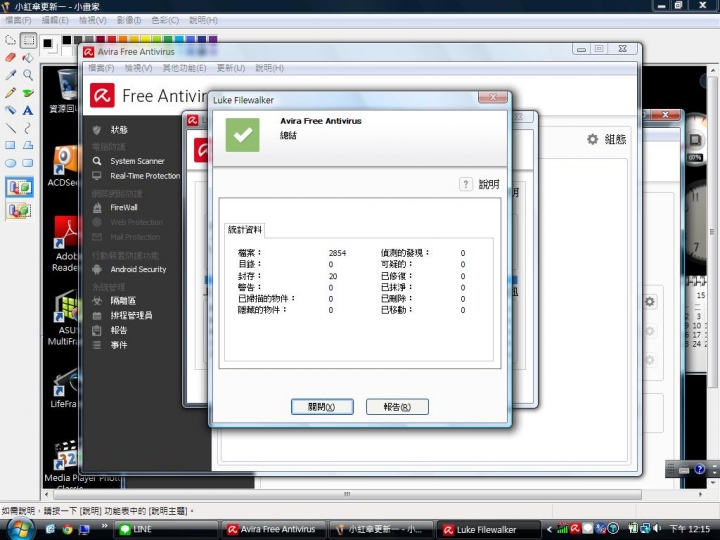The image size is (720, 540).
Task: Open Avira 檔案(F) menu
Action: (101, 68)
